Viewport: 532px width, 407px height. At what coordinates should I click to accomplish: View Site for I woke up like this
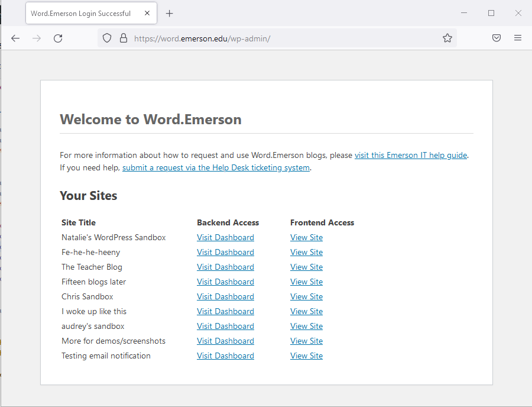[x=306, y=311]
